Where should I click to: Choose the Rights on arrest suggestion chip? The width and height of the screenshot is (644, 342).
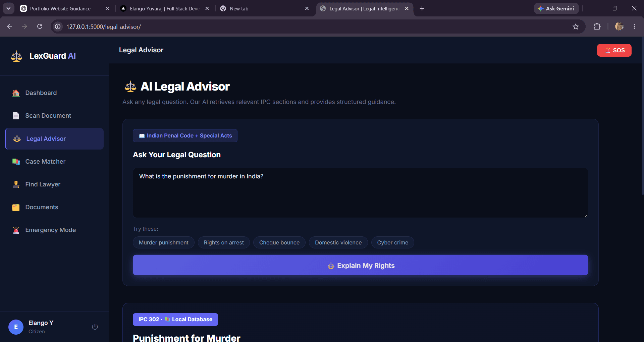(x=224, y=242)
